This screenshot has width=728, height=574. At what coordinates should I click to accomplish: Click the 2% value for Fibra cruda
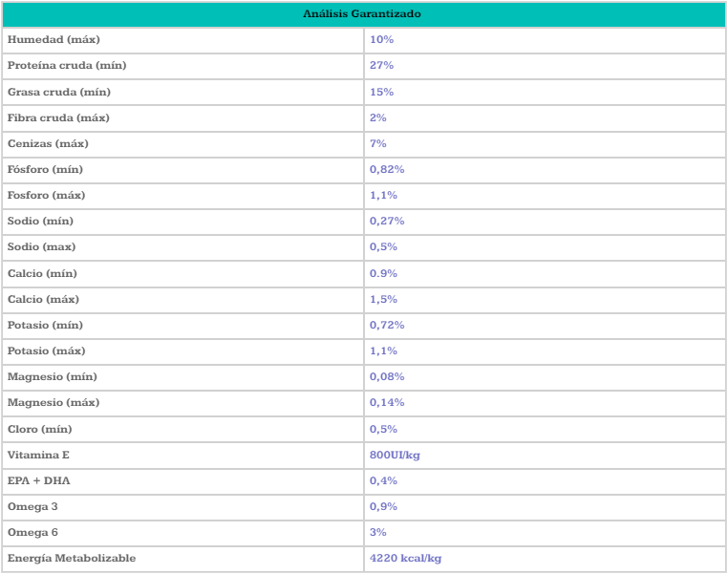(x=378, y=117)
